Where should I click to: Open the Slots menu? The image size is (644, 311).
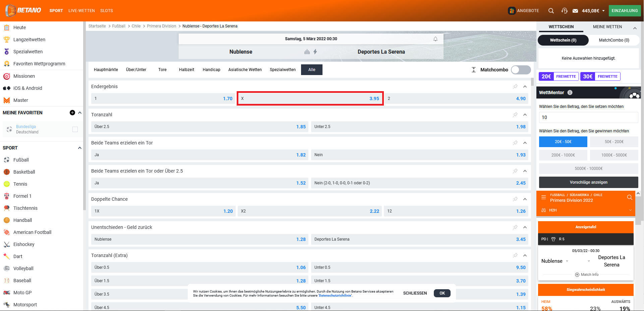point(107,11)
